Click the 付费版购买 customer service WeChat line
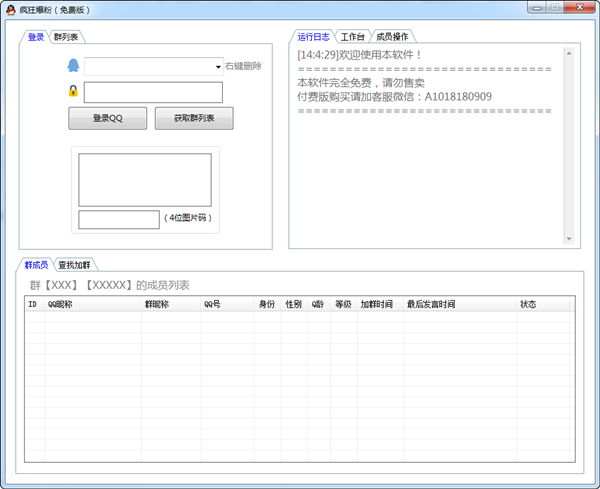The height and width of the screenshot is (489, 600). pyautogui.click(x=395, y=96)
